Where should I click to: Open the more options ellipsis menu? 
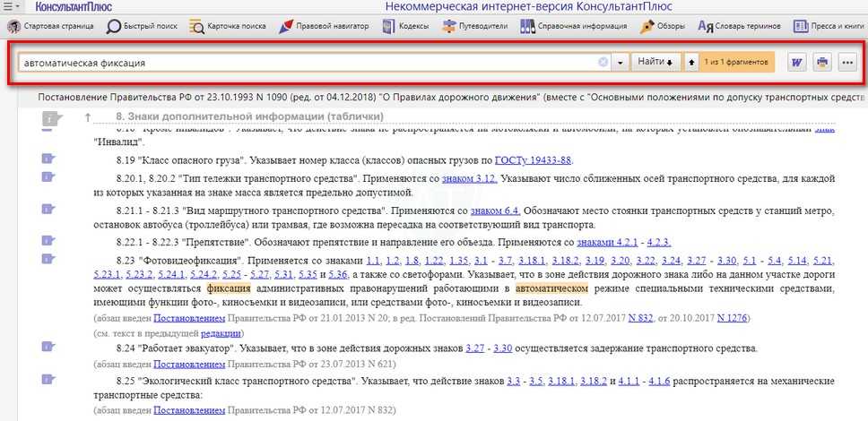pos(846,63)
